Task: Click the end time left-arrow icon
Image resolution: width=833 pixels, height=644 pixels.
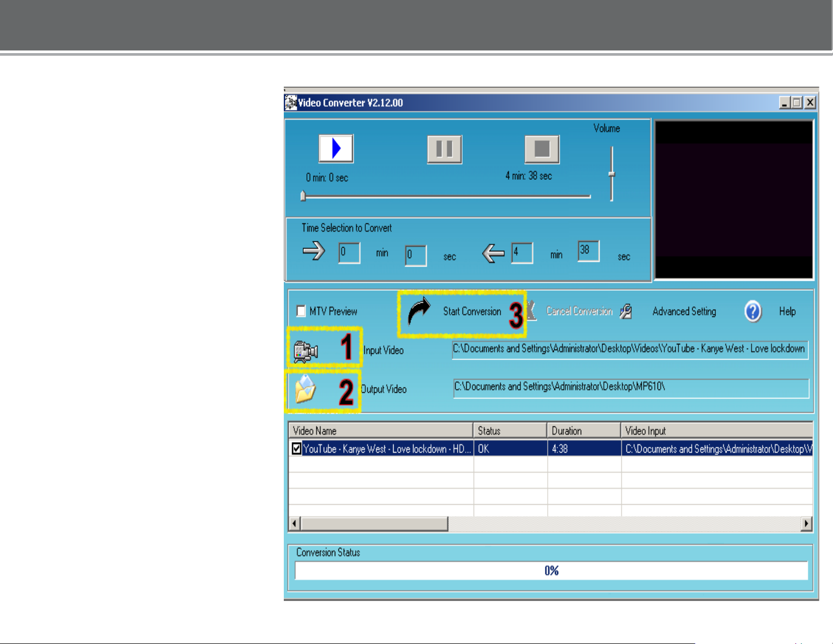Action: (x=493, y=253)
